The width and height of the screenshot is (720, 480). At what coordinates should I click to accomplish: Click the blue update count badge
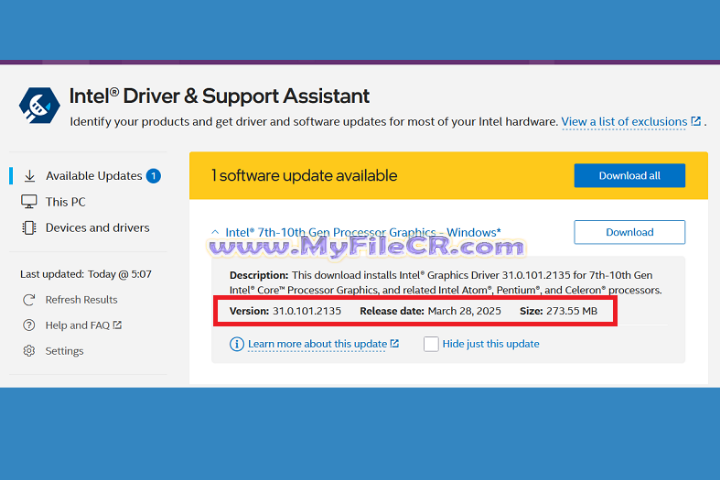coord(153,176)
